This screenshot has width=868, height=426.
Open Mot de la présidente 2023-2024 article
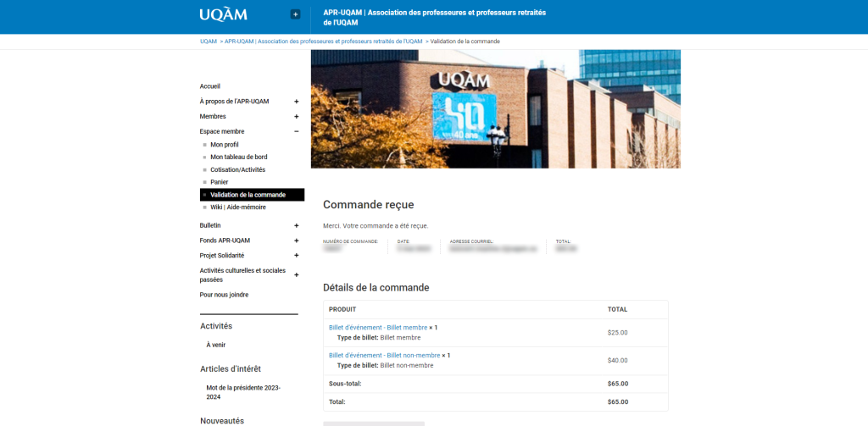click(242, 392)
